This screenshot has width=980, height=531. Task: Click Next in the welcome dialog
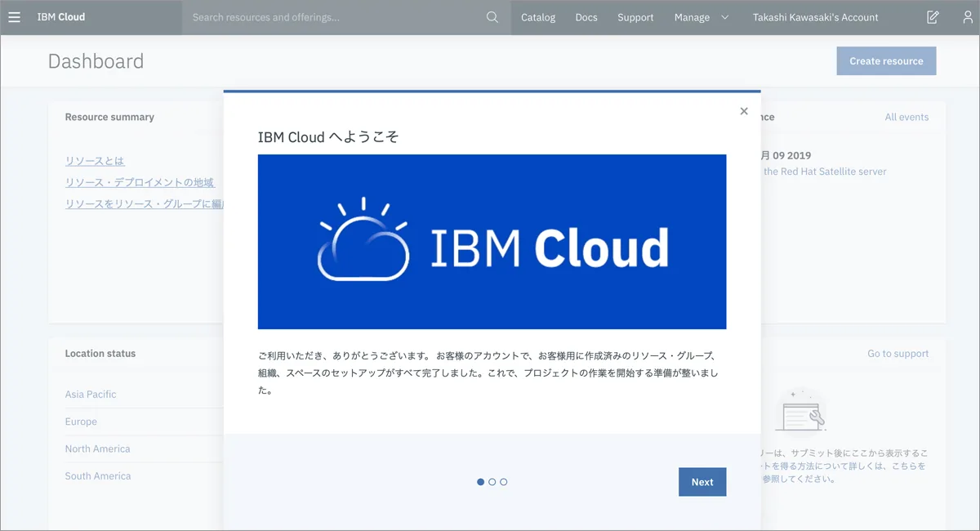coord(702,482)
